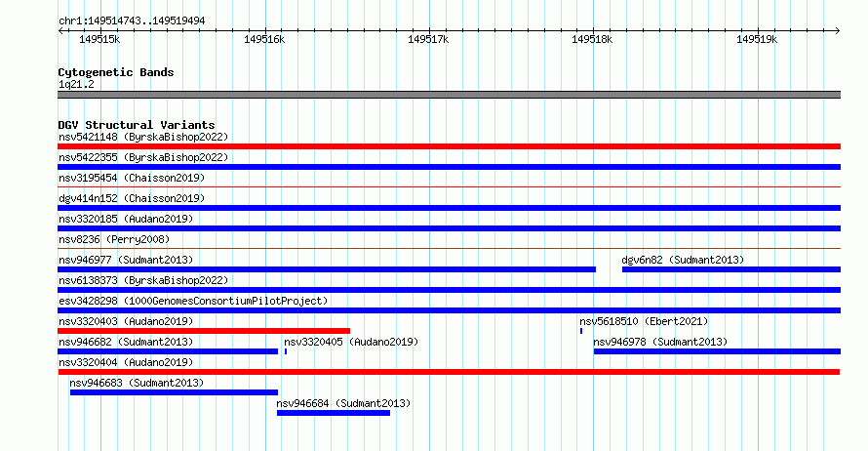Select the nsv8236 (Perry2008) label
Viewport: 868px width, 451px height.
click(x=114, y=239)
